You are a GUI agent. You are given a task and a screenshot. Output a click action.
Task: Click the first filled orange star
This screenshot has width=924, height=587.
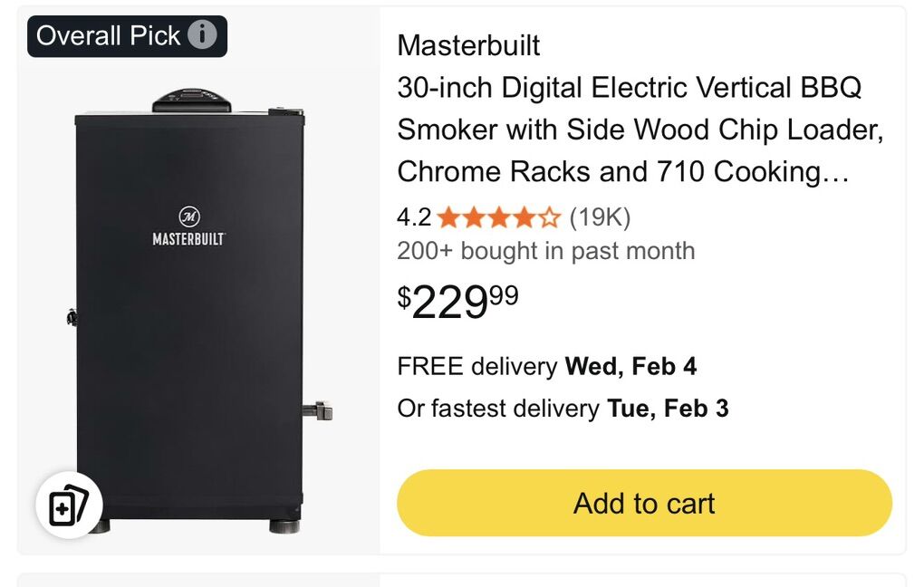coord(448,217)
